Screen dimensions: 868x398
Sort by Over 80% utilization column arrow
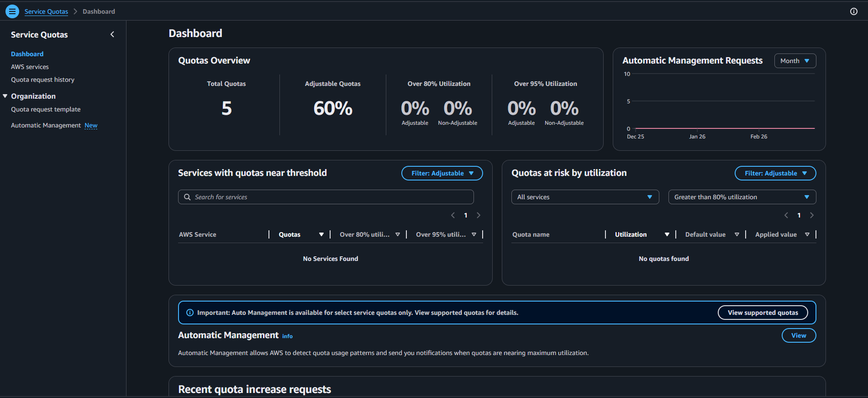[x=398, y=234]
